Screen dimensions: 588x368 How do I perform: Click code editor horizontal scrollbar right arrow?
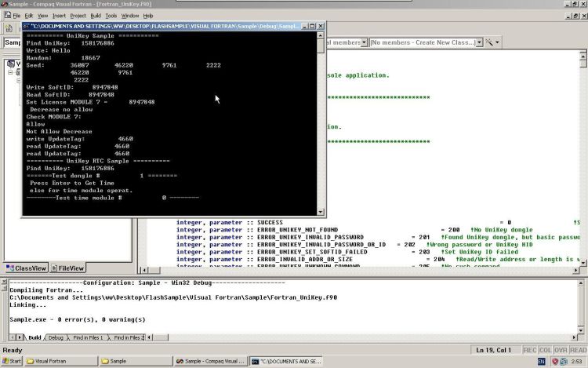point(575,270)
